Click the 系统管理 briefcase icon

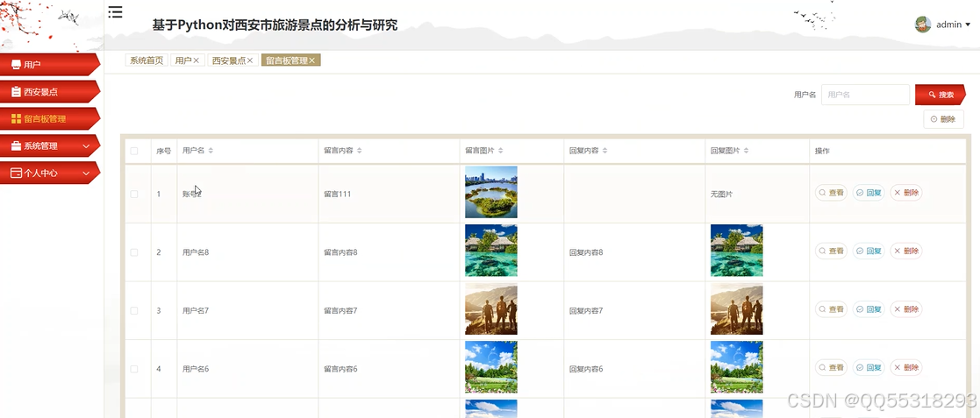[17, 146]
